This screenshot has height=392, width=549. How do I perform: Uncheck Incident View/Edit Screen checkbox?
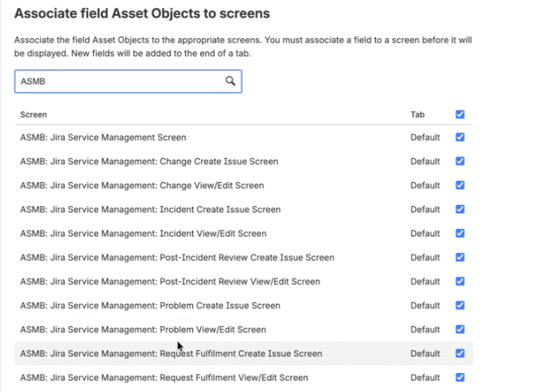click(x=460, y=233)
